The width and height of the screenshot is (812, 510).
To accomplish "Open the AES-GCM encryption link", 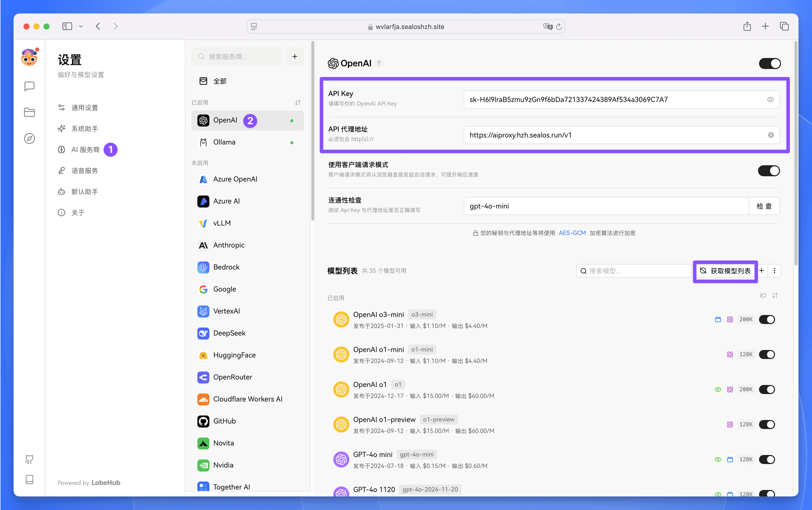I will pyautogui.click(x=572, y=233).
